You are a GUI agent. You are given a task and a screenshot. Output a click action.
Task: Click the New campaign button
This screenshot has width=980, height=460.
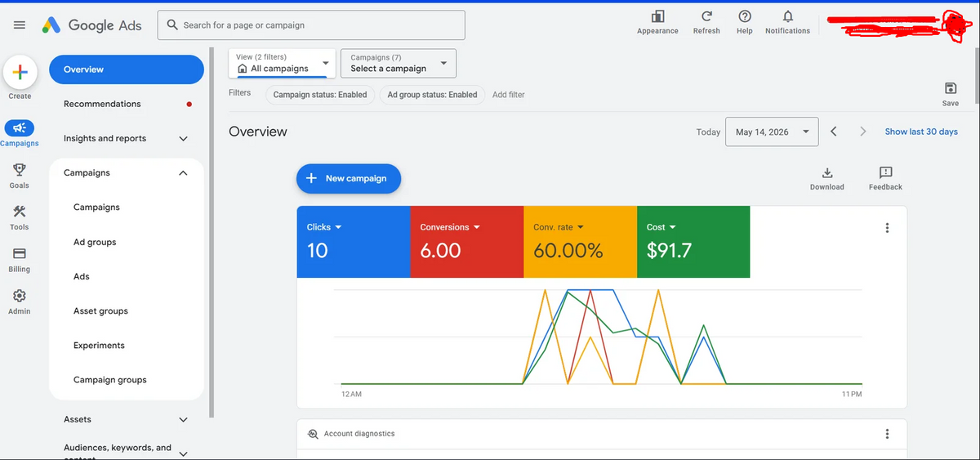348,178
